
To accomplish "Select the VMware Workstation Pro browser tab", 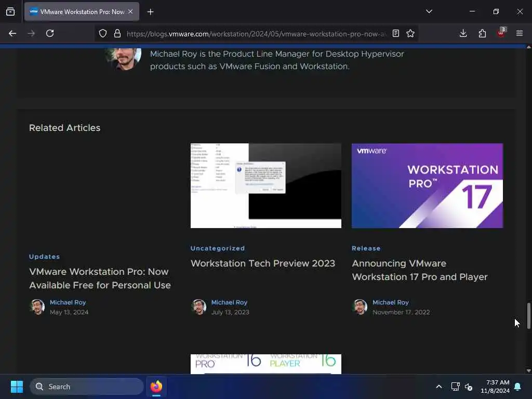I will 82,11.
